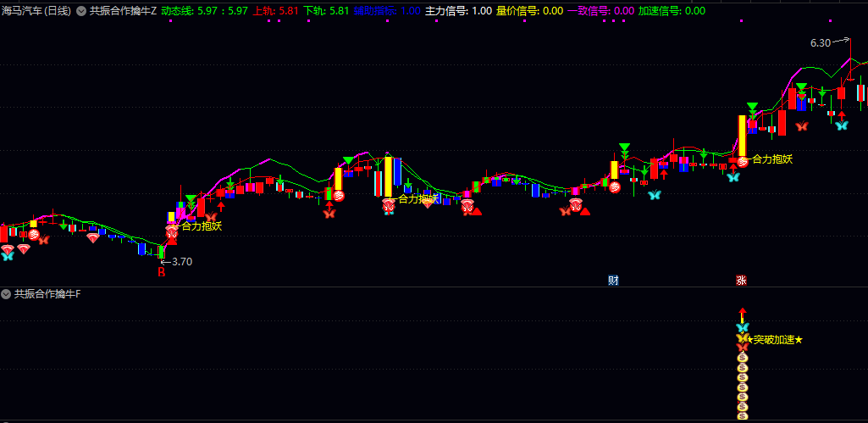
Task: Click the 主力信号 1.00 readout
Action: tap(458, 10)
